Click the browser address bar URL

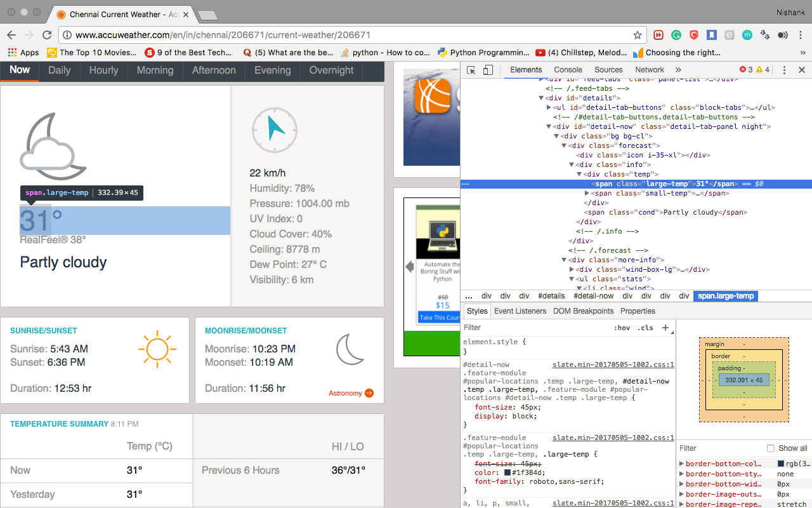(223, 35)
